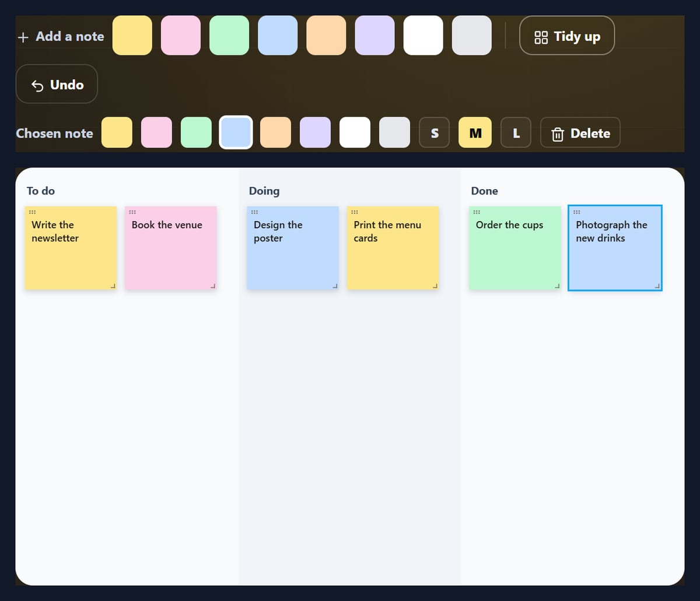Grab the handle on Design the poster note
Screen dimensions: 700x601
[255, 212]
